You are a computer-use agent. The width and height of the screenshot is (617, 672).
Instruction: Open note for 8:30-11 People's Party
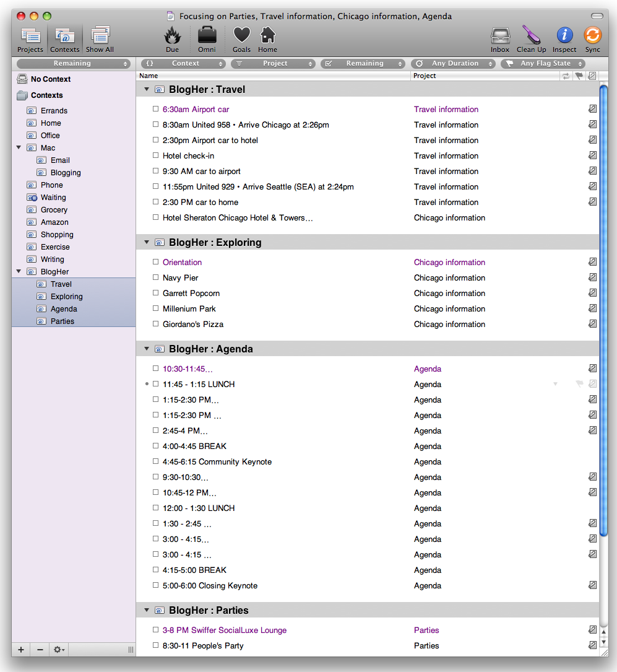593,645
